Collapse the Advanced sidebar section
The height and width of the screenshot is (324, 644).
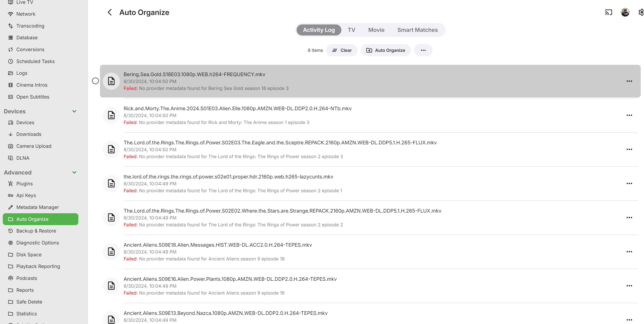pyautogui.click(x=74, y=172)
